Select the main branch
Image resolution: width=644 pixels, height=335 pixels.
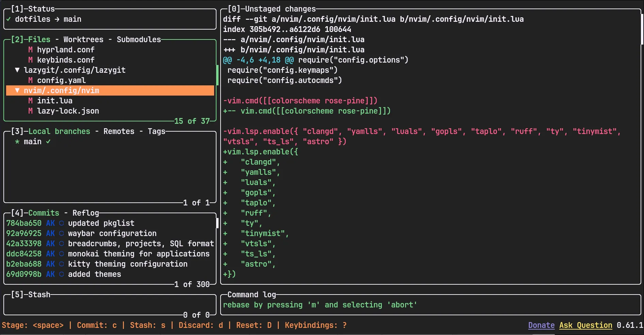tap(33, 141)
